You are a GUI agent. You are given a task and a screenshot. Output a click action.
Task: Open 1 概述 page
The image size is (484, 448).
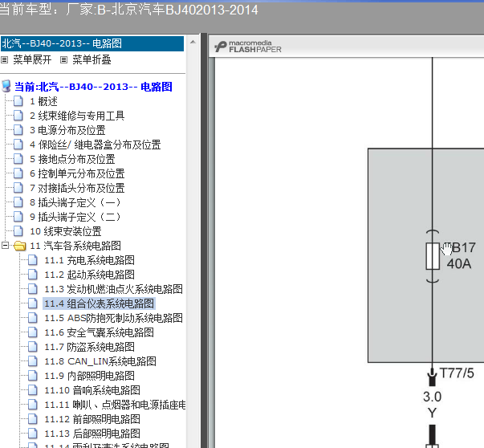(43, 101)
